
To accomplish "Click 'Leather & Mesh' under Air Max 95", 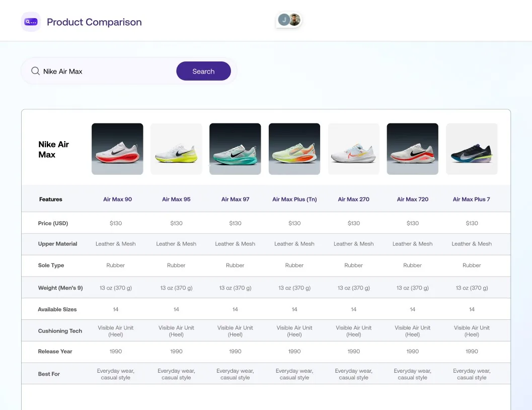I will click(x=176, y=244).
